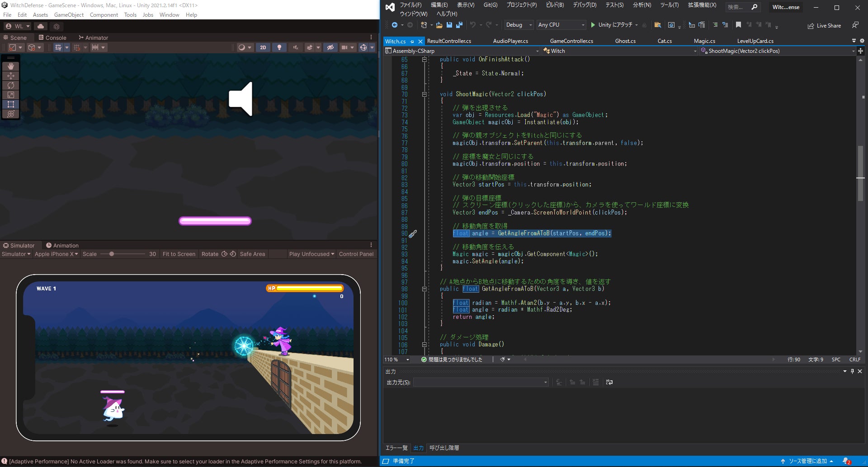Image resolution: width=868 pixels, height=467 pixels.
Task: Toggle hidden objects visibility in Scene toolbar
Action: point(330,47)
